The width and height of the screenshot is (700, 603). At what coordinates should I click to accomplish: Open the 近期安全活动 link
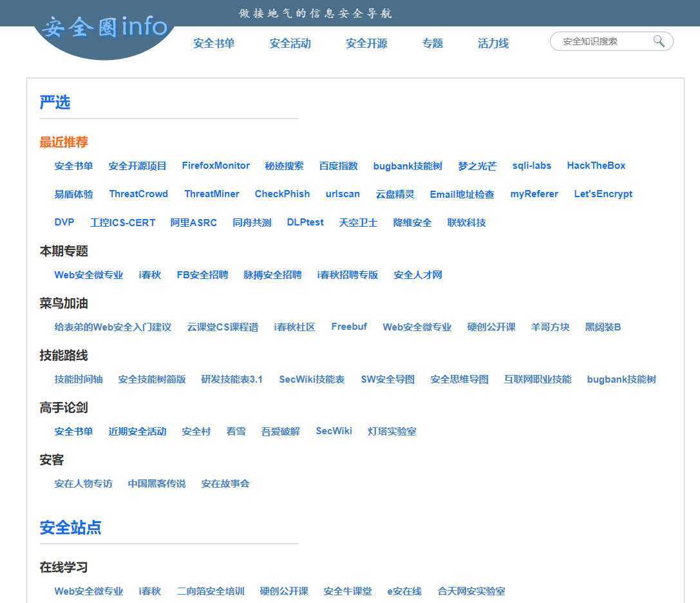pos(138,432)
